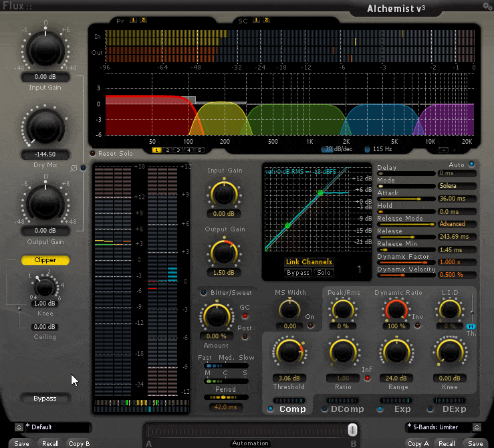Click the Post LED under Bitter/Sweet
494x448 pixels.
pos(245,336)
